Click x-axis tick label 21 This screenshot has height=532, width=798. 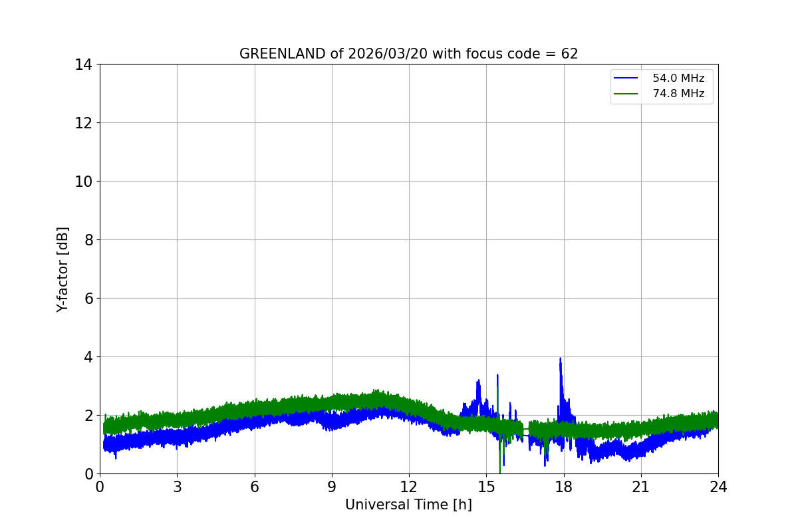pyautogui.click(x=641, y=487)
